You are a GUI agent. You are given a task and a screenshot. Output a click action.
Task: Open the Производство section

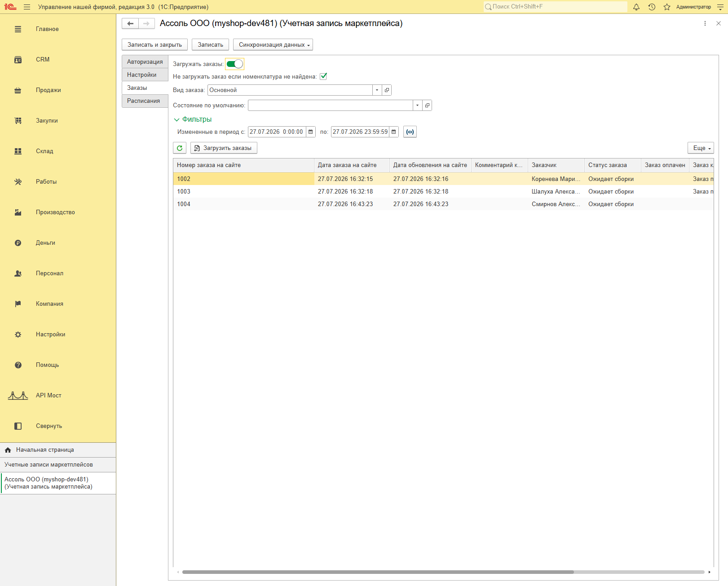[58, 212]
